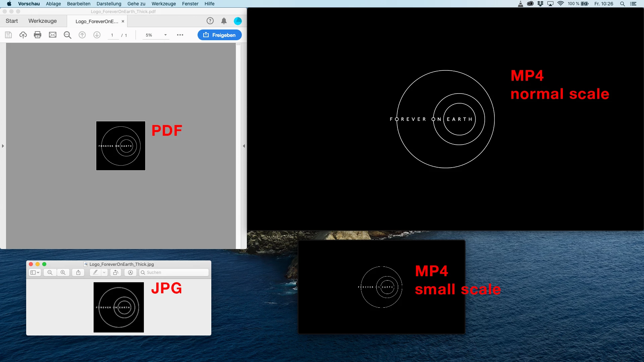Click the blue Freigeben button

pos(219,35)
